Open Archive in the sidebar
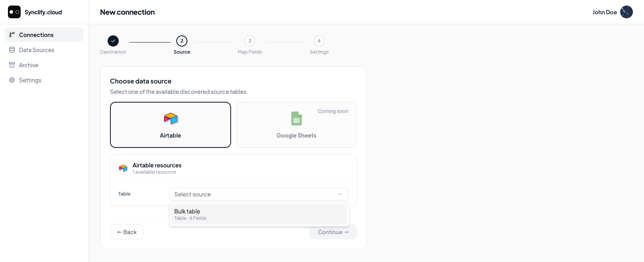Viewport: 644px width, 262px height. coord(44,65)
